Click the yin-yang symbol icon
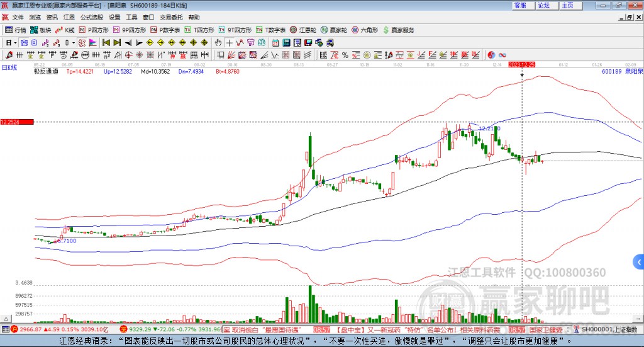644x347 pixels. [491, 55]
